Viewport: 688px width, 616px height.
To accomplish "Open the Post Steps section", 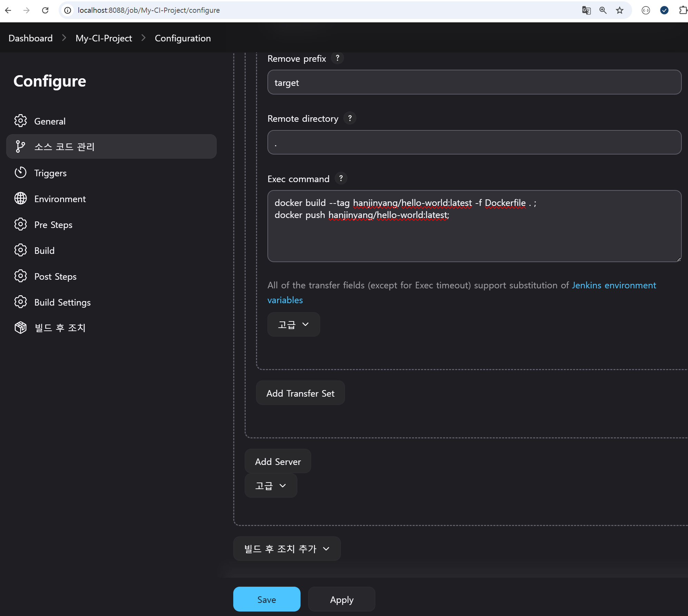I will click(x=55, y=276).
